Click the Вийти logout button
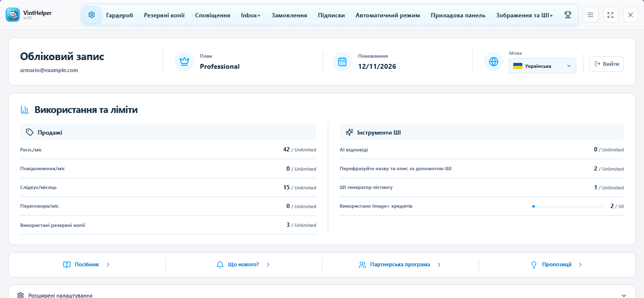Viewport: 644px width, 298px height. (607, 64)
